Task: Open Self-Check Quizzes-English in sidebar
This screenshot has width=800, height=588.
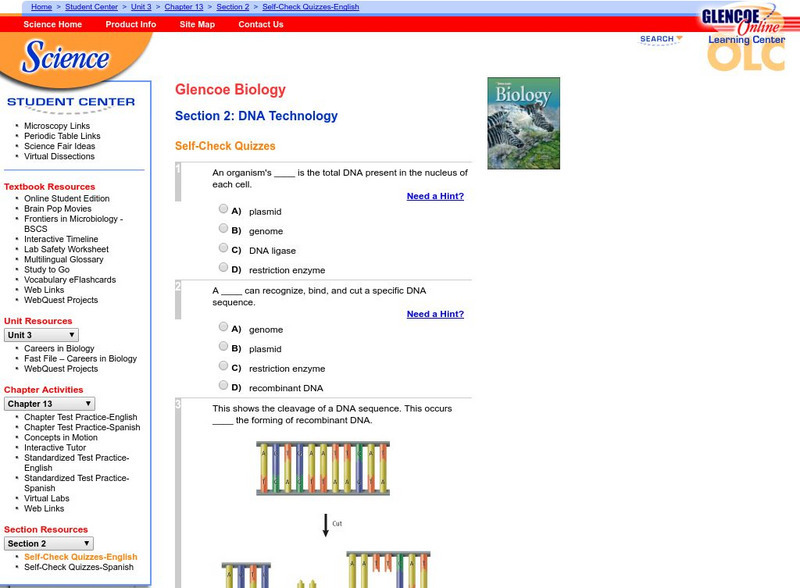Action: tap(81, 557)
